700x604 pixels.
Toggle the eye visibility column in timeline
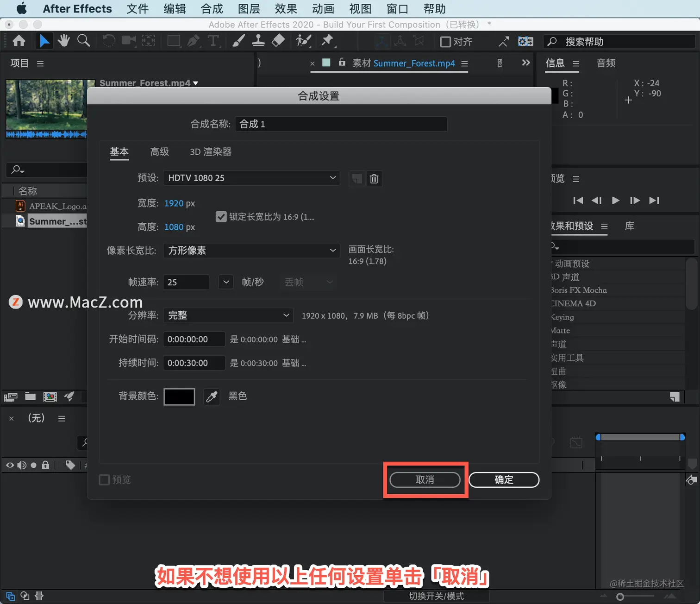[x=10, y=465]
